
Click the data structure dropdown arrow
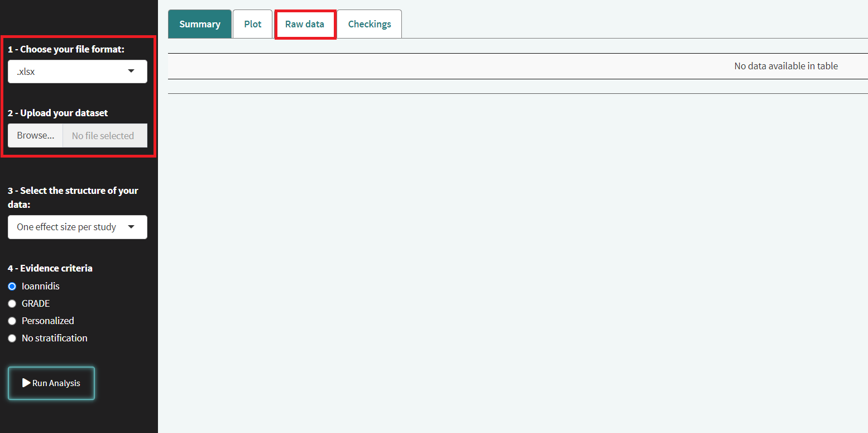click(x=131, y=227)
